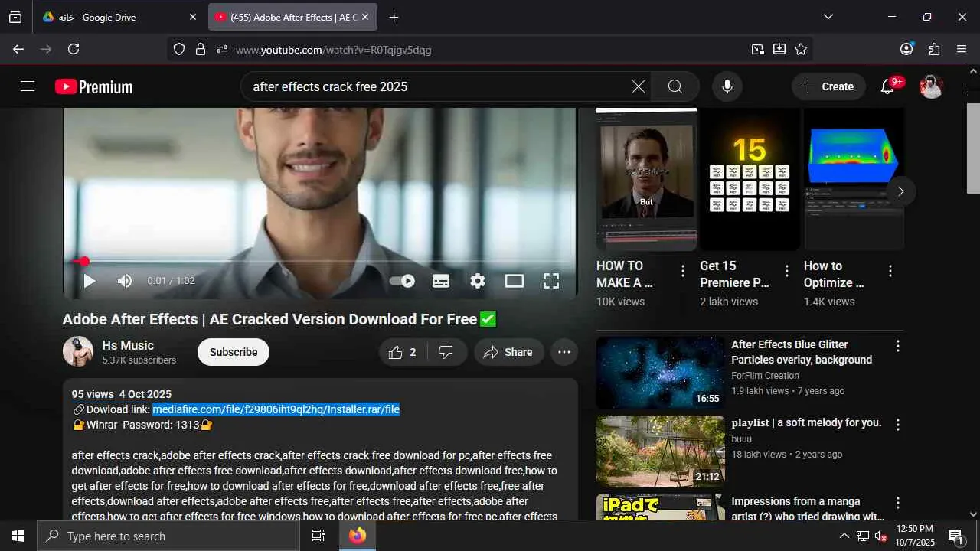Open YouTube notifications bell
The width and height of the screenshot is (980, 551).
click(x=889, y=86)
